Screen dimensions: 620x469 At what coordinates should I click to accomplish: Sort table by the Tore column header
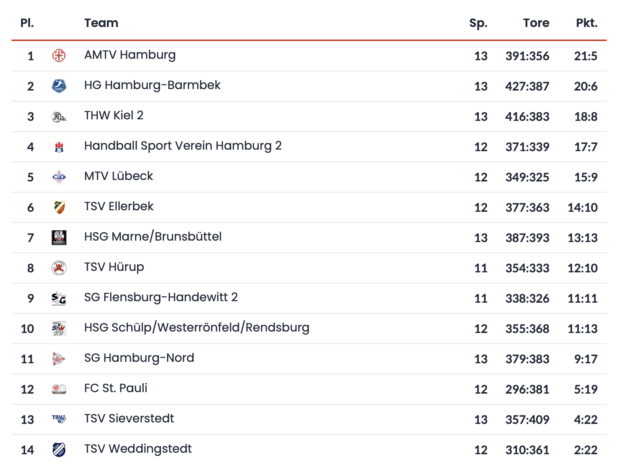[x=536, y=23]
